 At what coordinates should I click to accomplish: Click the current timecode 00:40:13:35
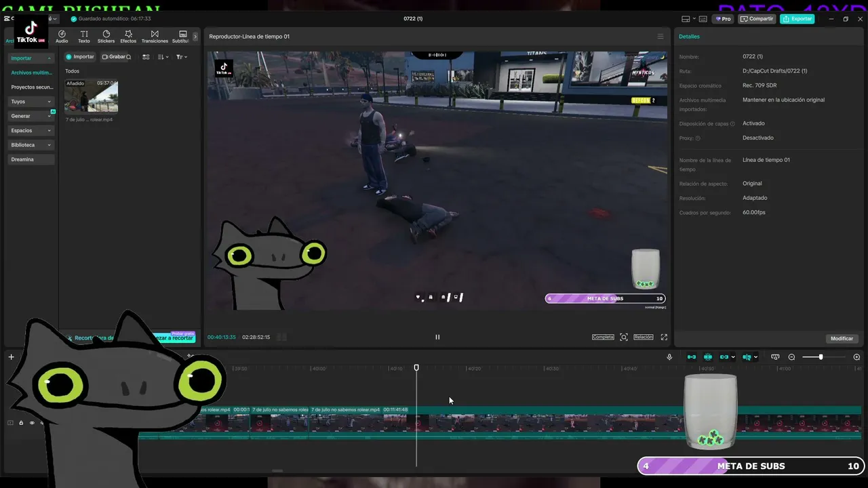click(x=222, y=337)
